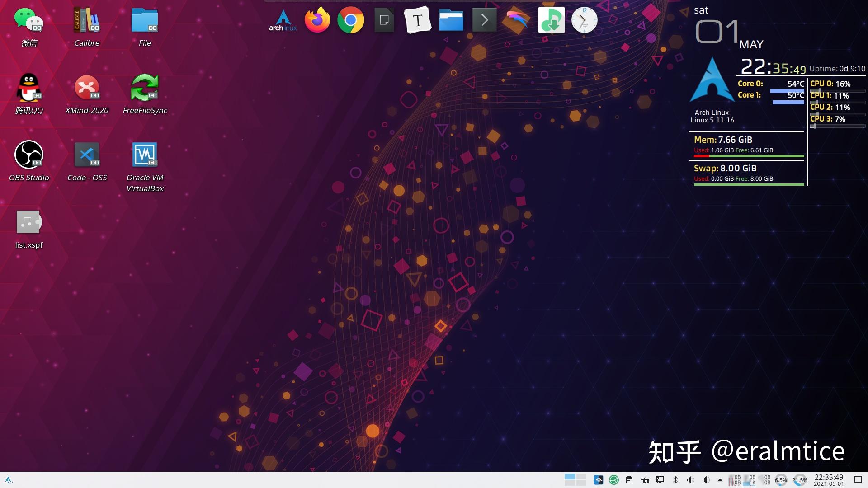Click the 'Linux 5.11.16' kernel label

(712, 120)
